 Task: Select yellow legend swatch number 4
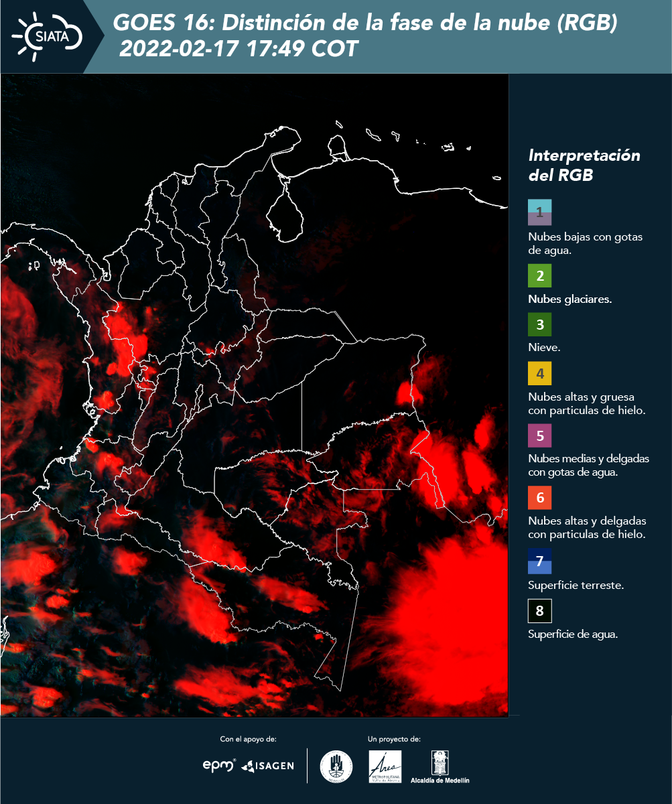539,373
